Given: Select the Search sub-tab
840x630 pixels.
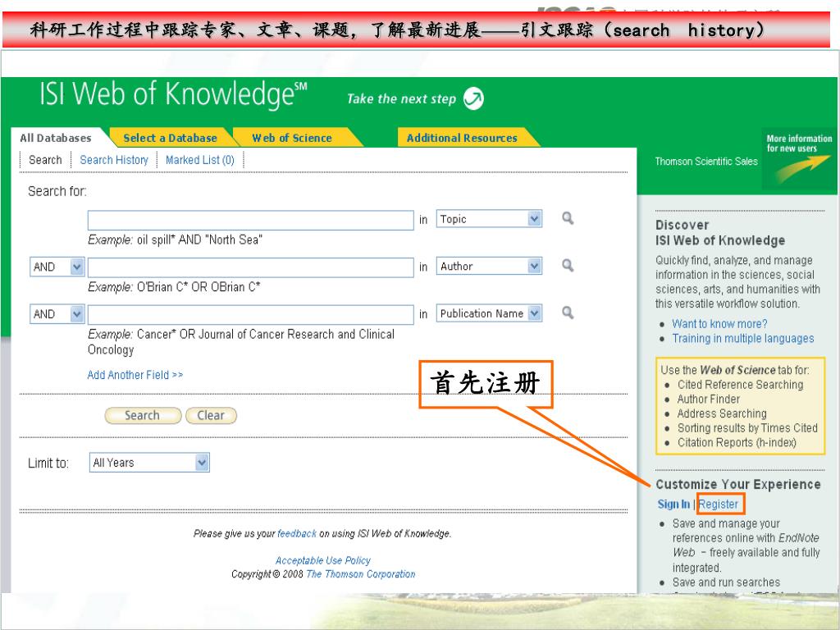Looking at the screenshot, I should point(46,160).
